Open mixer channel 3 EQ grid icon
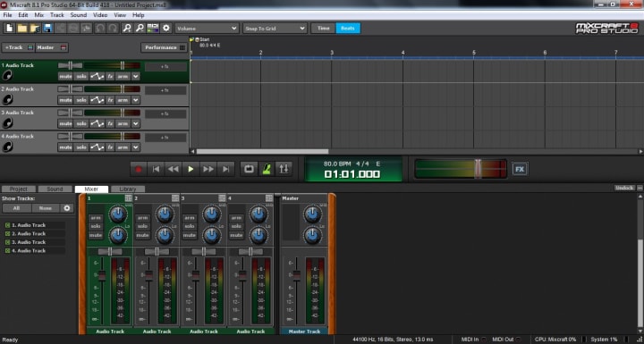This screenshot has height=344, width=644. pos(222,198)
